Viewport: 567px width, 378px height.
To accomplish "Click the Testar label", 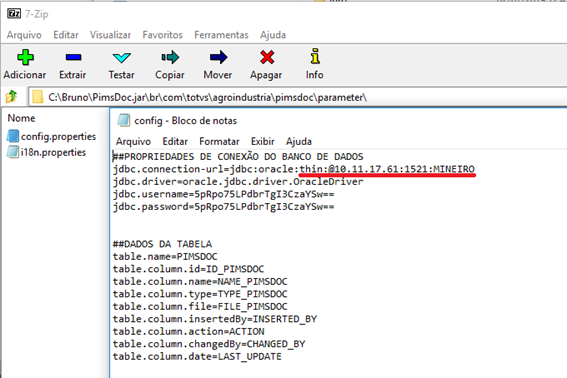I will (122, 75).
